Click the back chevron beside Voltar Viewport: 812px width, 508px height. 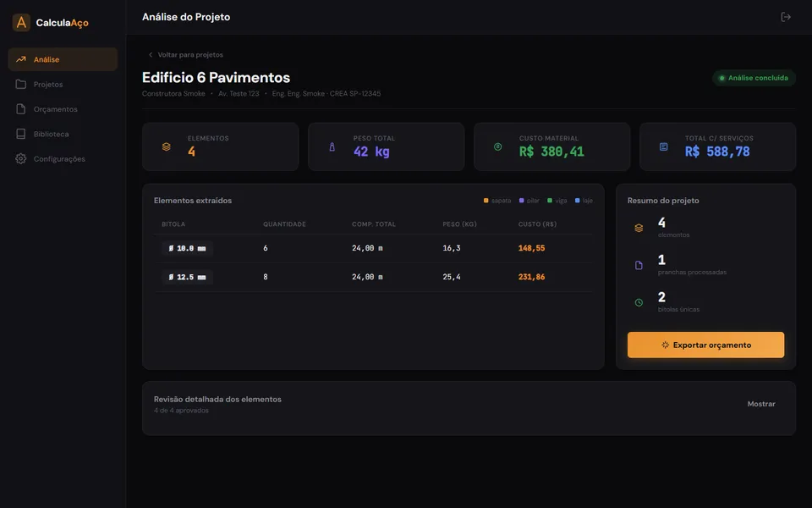151,54
